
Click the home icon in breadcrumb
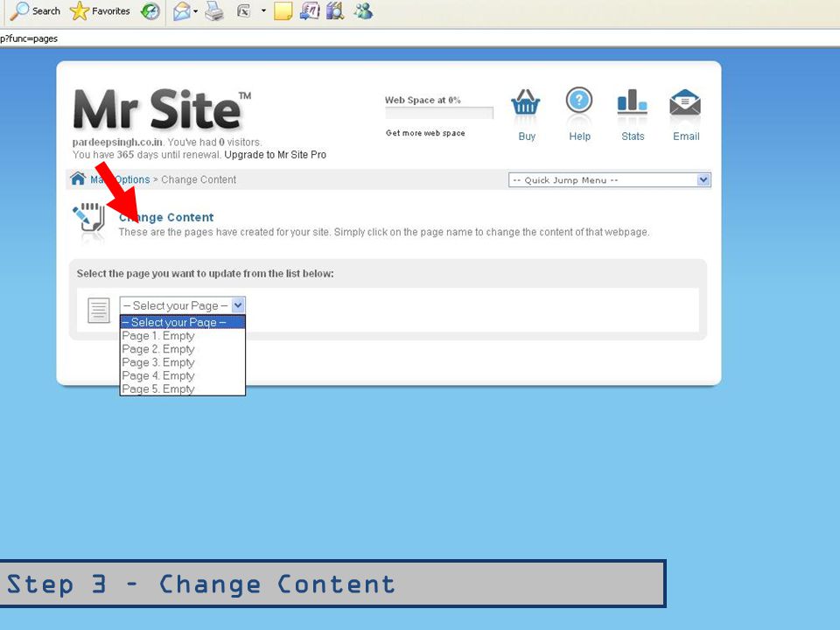click(78, 178)
